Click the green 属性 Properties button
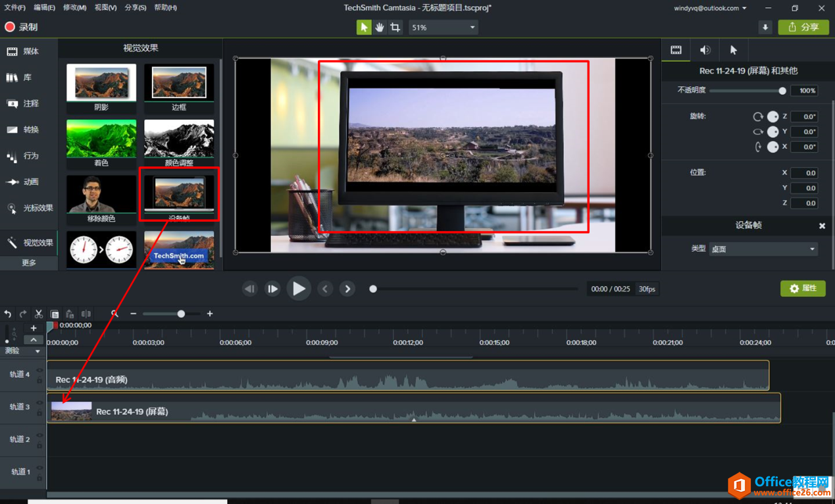Screen dimensions: 835x504 coord(803,288)
